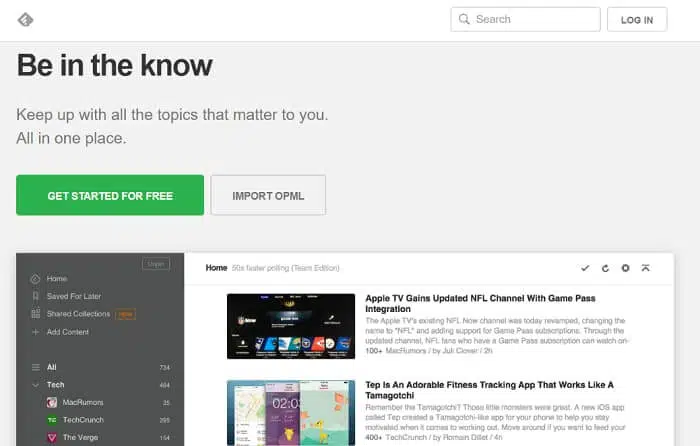Open the TechCrunch feed
The height and width of the screenshot is (446, 700).
83,420
